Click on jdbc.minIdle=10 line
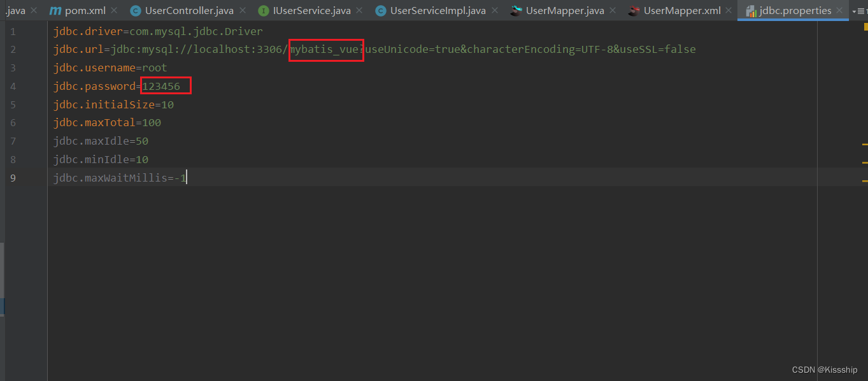 [x=101, y=159]
